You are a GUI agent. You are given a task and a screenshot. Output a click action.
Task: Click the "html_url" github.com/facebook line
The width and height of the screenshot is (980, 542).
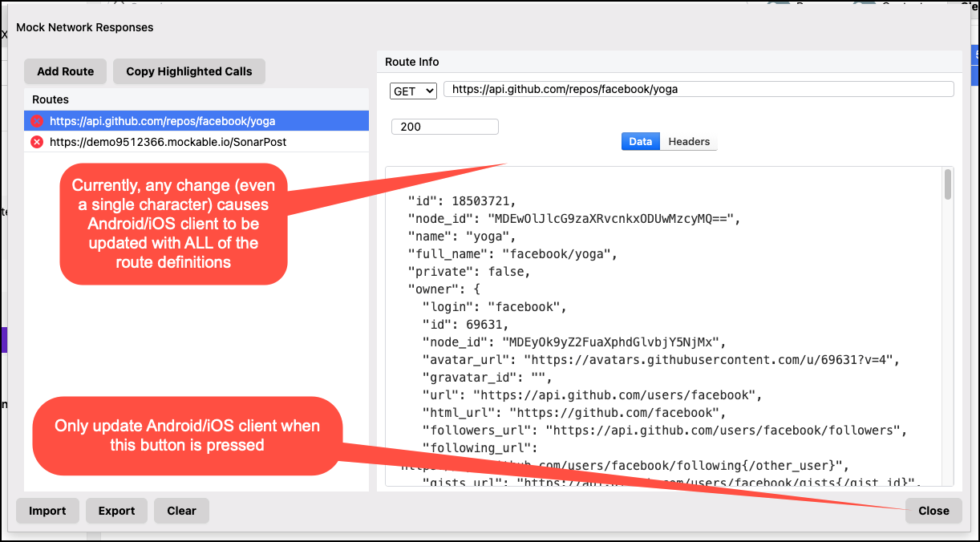point(575,413)
